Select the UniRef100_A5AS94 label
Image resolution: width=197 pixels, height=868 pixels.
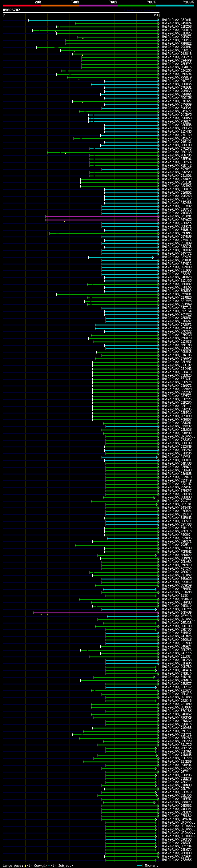(176, 74)
